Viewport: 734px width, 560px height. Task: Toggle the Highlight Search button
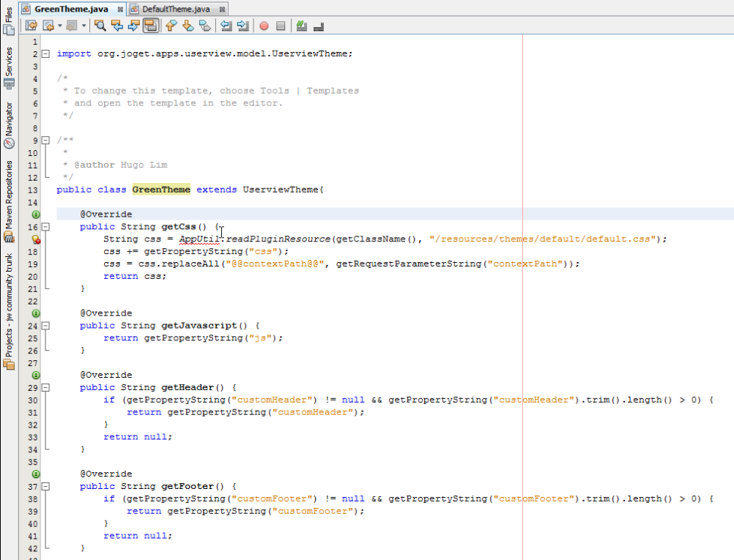click(150, 26)
